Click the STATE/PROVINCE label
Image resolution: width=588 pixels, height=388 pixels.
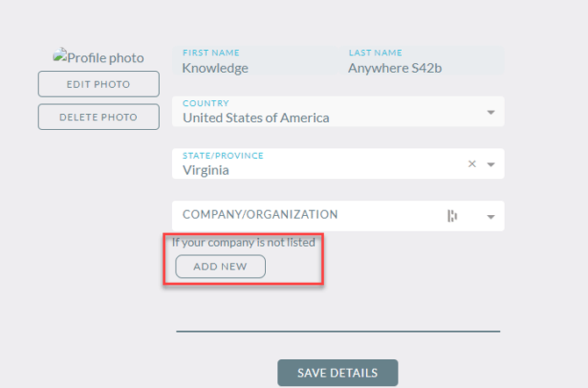[x=223, y=155]
